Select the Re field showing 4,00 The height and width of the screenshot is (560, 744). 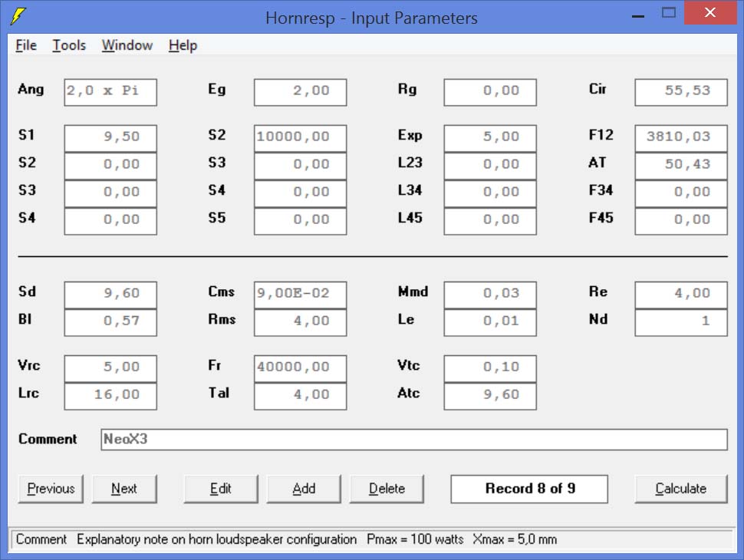[681, 295]
